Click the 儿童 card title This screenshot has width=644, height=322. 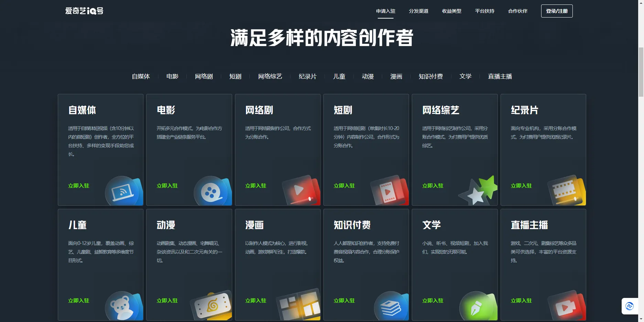[x=77, y=225]
